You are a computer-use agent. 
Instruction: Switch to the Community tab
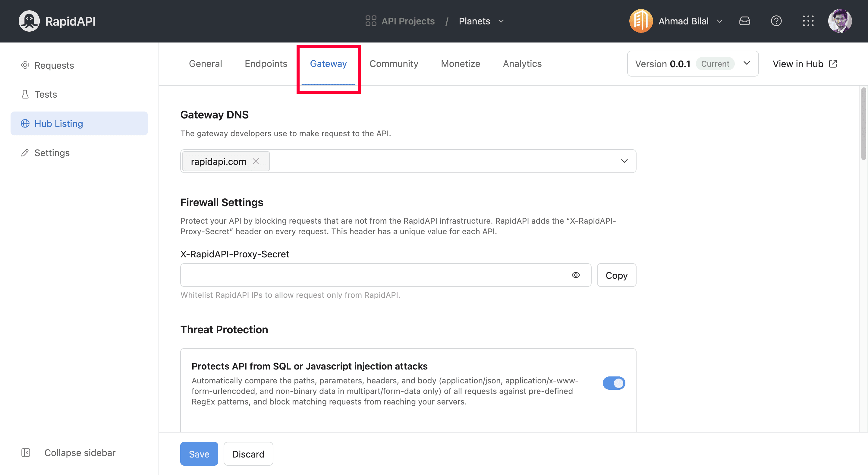(394, 64)
